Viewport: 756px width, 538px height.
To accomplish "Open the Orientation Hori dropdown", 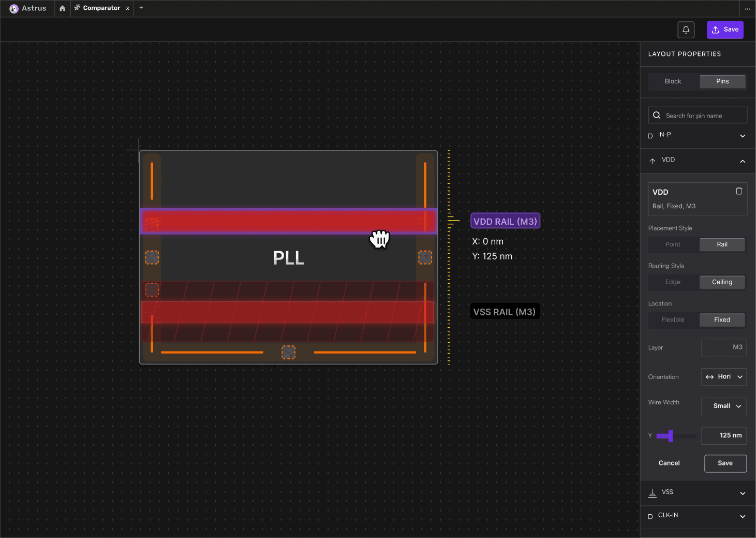I will tap(724, 377).
